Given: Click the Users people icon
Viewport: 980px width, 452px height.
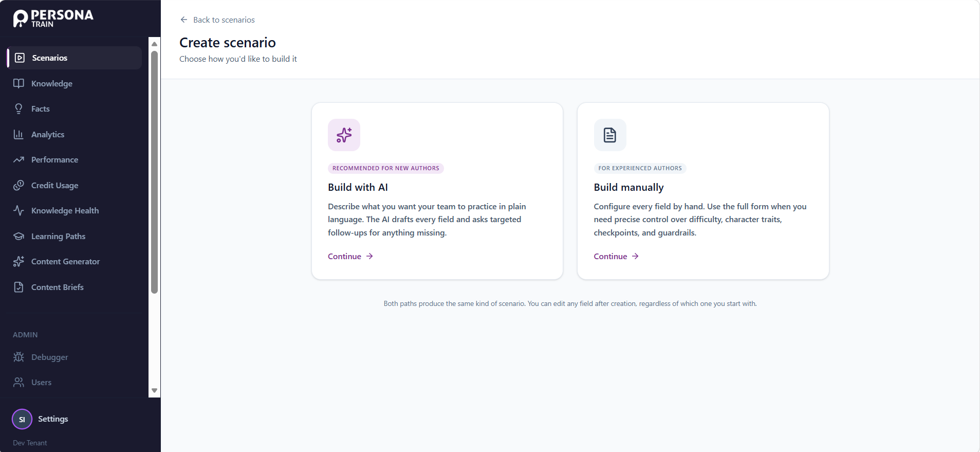Looking at the screenshot, I should (x=19, y=382).
